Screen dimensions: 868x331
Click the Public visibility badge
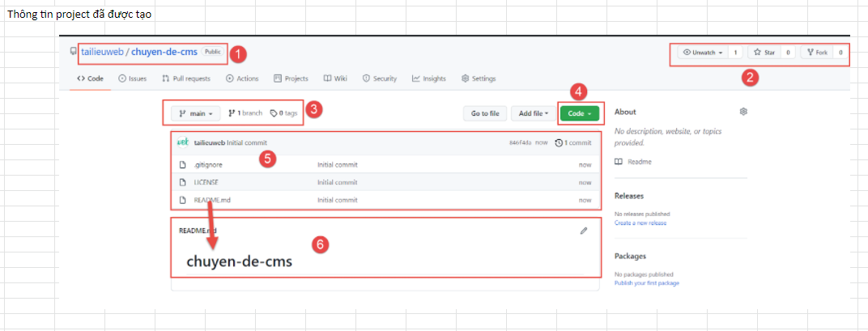pos(212,52)
